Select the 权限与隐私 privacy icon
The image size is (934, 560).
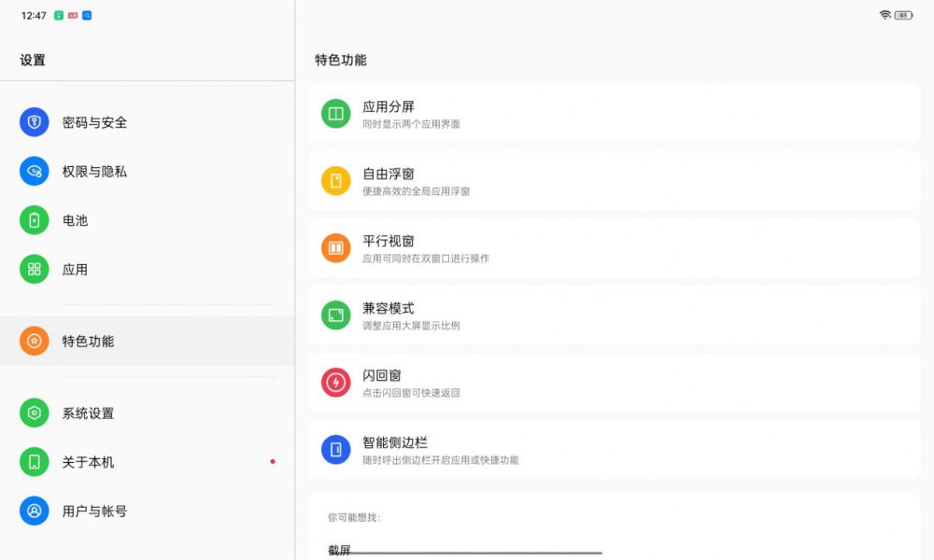[x=34, y=172]
